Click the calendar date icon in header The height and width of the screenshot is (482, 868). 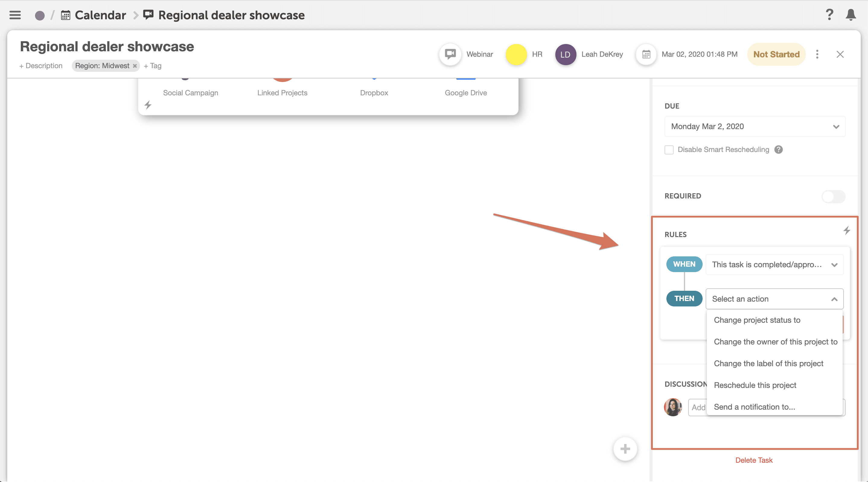click(x=646, y=54)
